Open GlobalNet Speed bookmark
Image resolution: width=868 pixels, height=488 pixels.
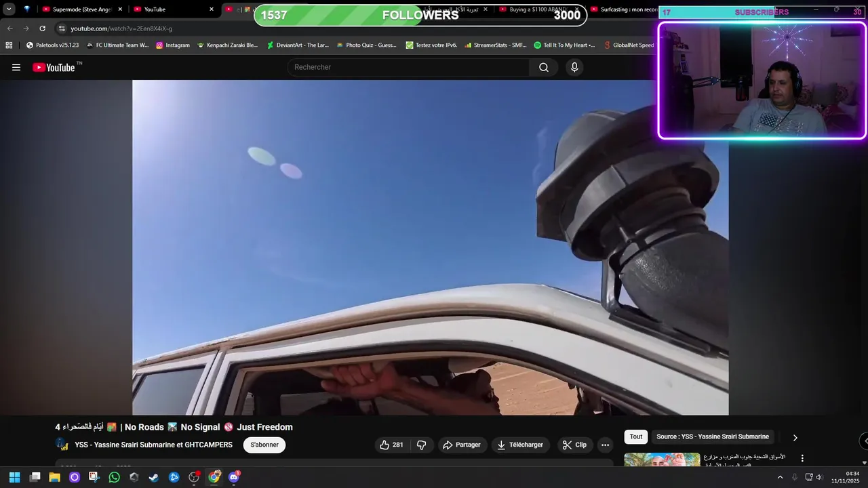[629, 45]
